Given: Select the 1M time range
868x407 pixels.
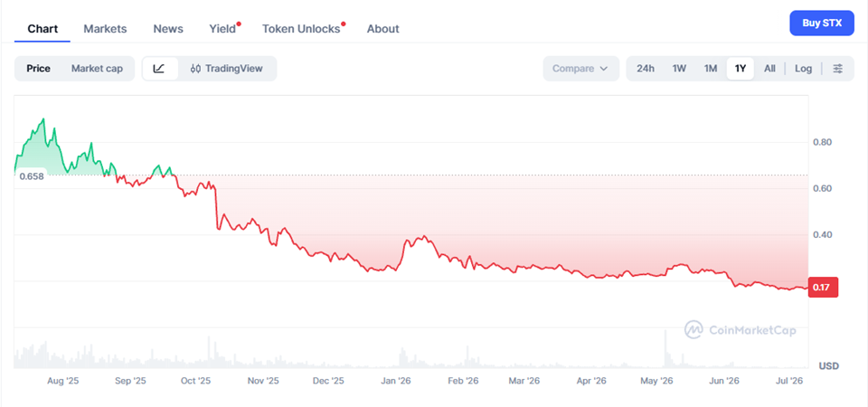Looking at the screenshot, I should (x=711, y=69).
